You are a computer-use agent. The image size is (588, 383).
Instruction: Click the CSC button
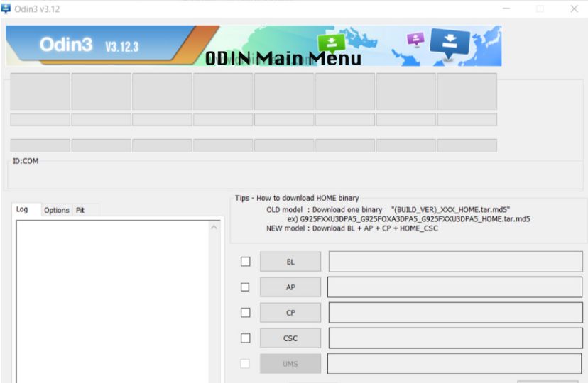290,338
